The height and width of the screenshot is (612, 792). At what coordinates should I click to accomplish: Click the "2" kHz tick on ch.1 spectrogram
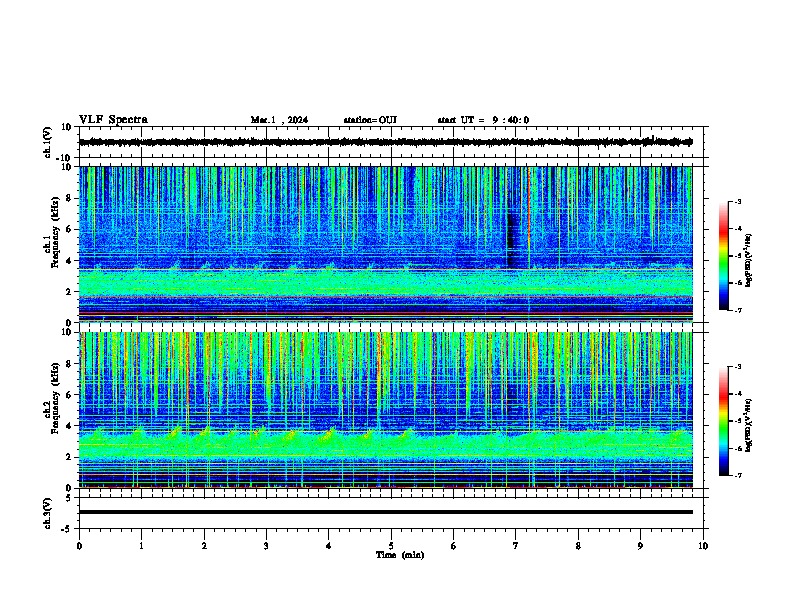click(70, 292)
